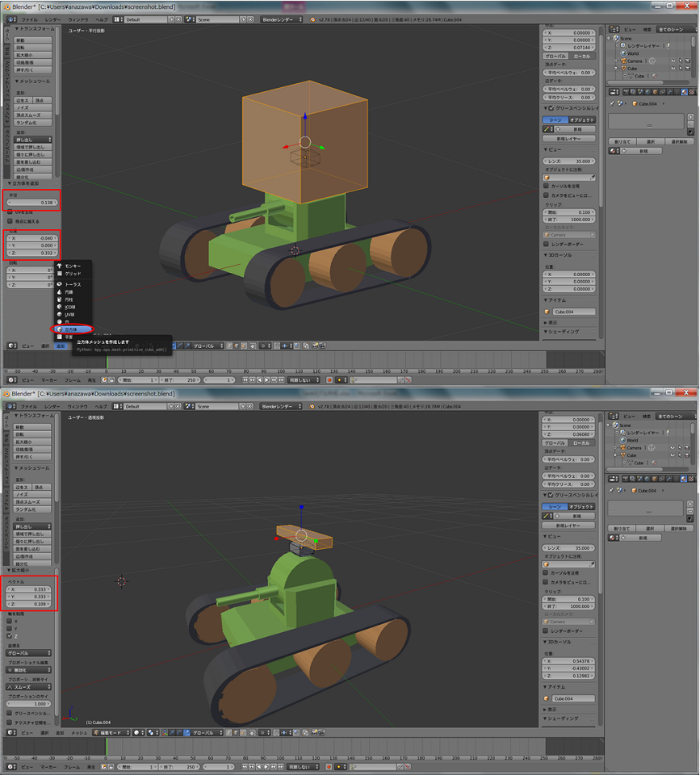Open the 押し出し extrude dropdown in top window

(x=32, y=140)
